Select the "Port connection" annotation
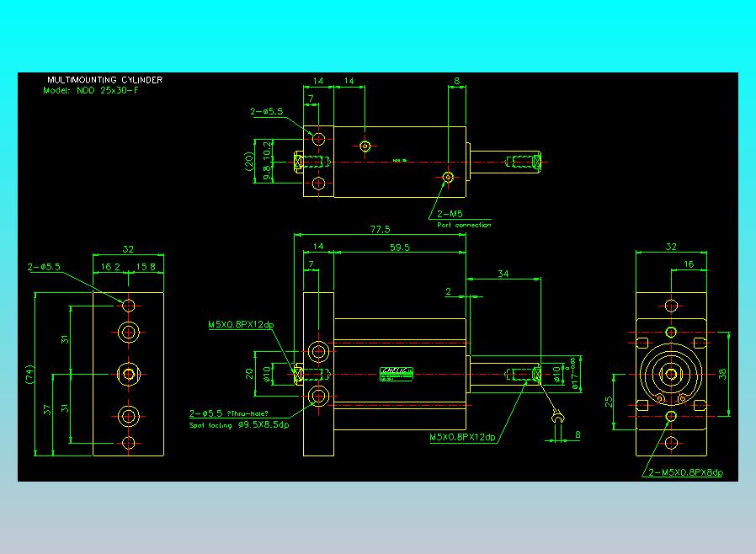This screenshot has width=756, height=554. (464, 225)
